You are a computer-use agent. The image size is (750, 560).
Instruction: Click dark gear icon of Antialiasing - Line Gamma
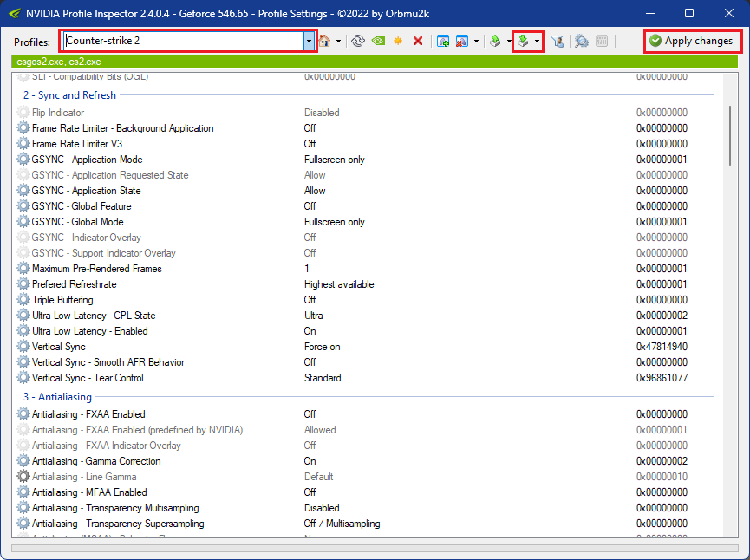coord(23,477)
